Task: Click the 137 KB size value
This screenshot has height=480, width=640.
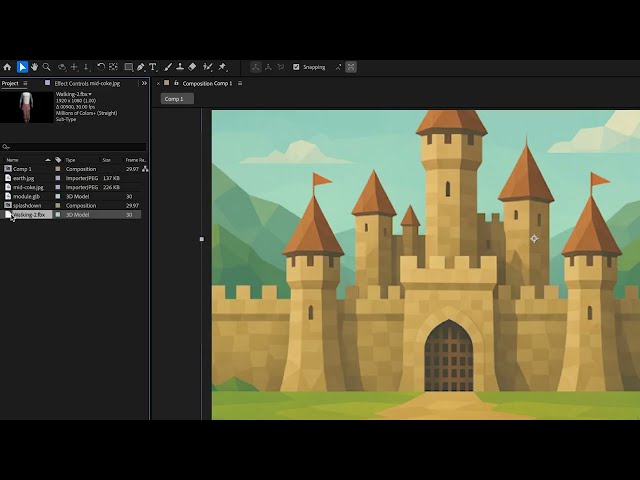Action: click(111, 178)
